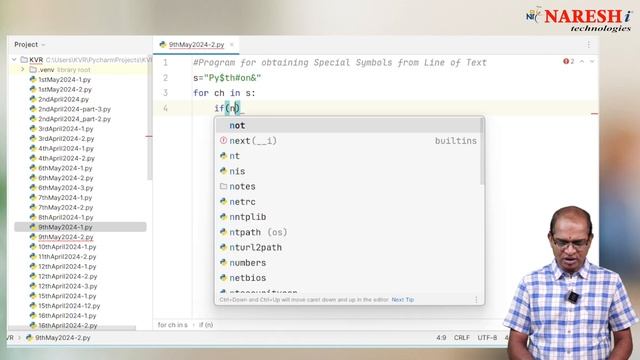Switch to the 9thMay2024-2.py editor tab

tap(196, 44)
